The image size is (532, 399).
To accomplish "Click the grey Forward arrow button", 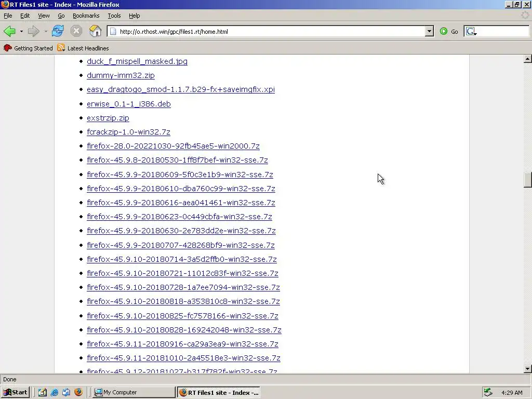I will [x=33, y=32].
